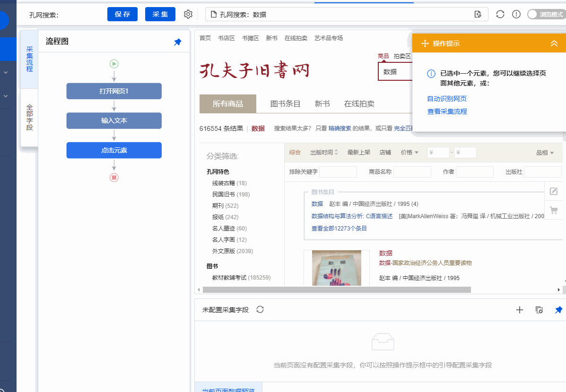Image resolution: width=566 pixels, height=392 pixels.
Task: Sort by 出版时间
Action: coord(324,153)
